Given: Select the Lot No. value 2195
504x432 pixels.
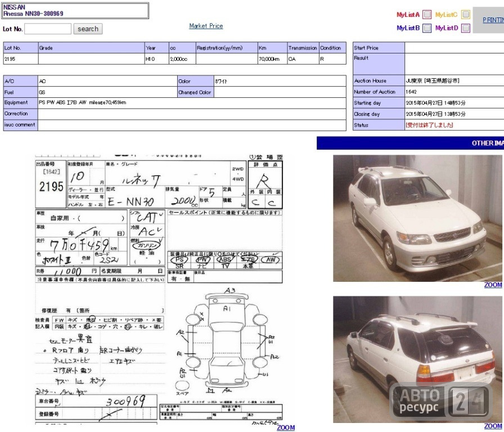Looking at the screenshot, I should [x=10, y=59].
